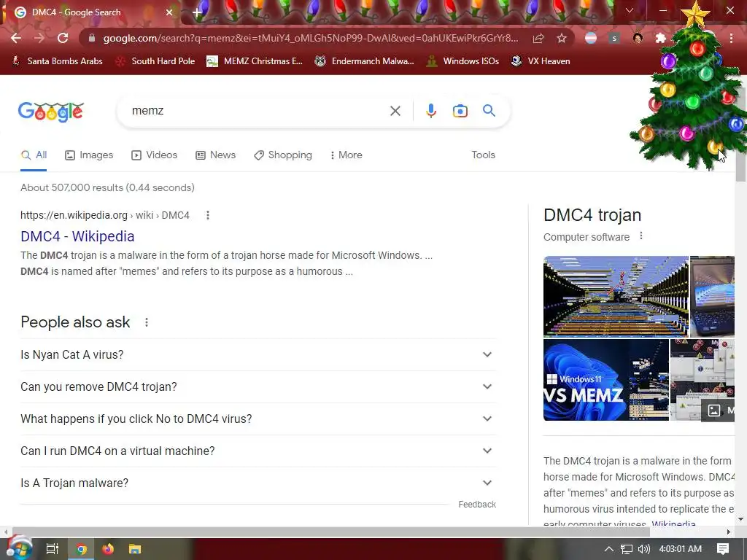Open Task View on the taskbar
The width and height of the screenshot is (747, 560).
click(52, 549)
